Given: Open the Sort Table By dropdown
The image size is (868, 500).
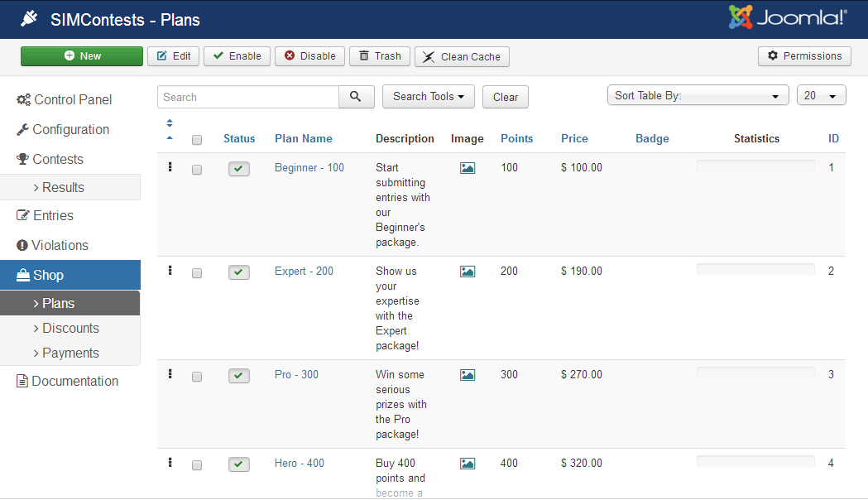Looking at the screenshot, I should tap(698, 95).
